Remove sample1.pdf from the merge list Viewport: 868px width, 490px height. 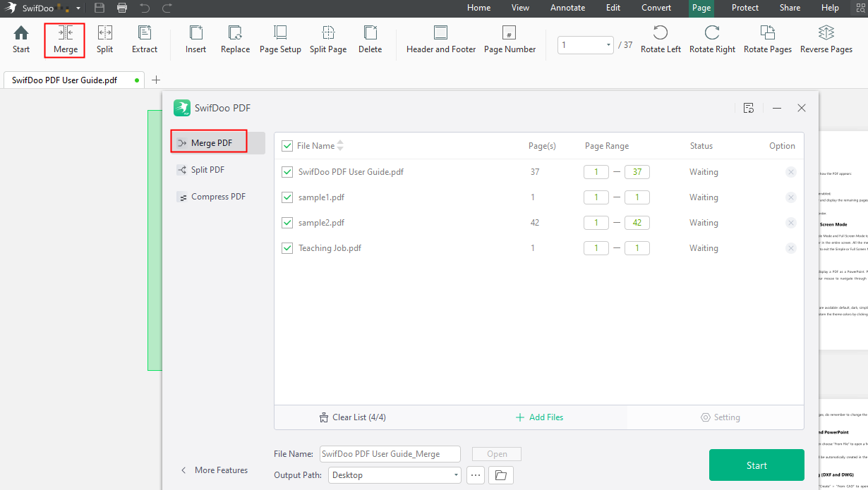[x=790, y=197]
